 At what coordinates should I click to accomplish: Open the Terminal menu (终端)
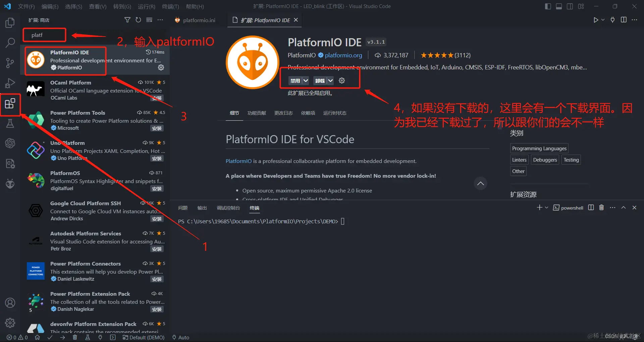tap(170, 6)
